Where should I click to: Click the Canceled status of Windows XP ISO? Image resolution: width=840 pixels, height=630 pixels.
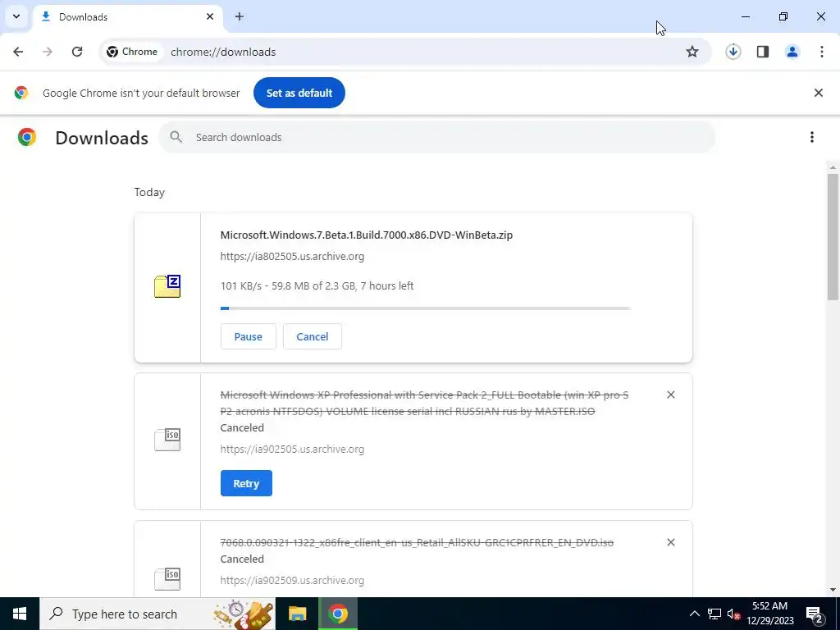(x=242, y=427)
